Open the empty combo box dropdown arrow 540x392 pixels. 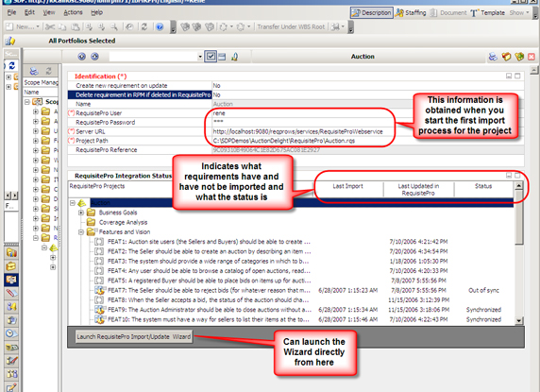tap(200, 57)
